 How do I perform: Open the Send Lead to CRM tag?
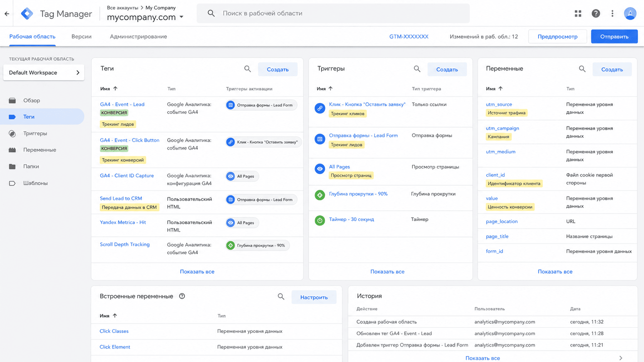(x=121, y=199)
